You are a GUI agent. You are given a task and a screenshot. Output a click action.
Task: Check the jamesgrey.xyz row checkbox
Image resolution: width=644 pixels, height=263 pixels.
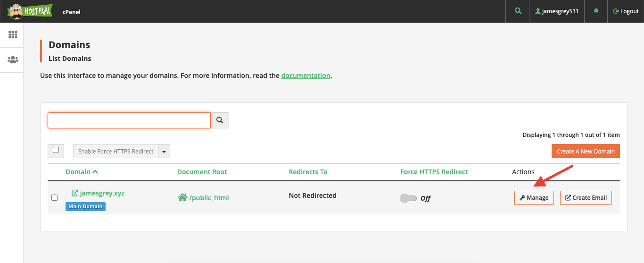(x=55, y=198)
